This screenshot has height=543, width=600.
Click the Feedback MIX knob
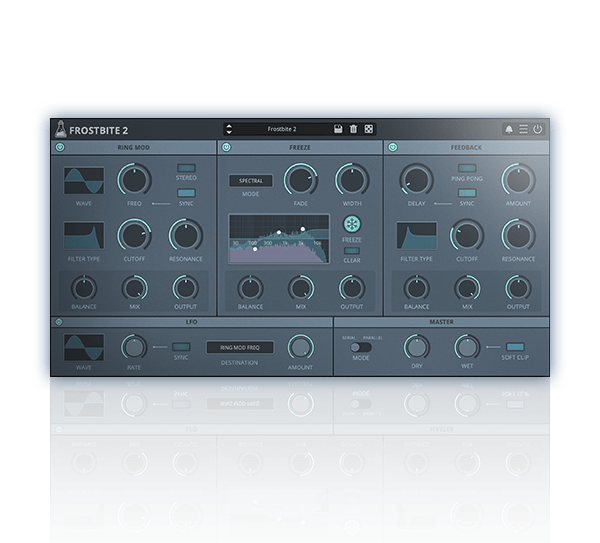tap(468, 288)
